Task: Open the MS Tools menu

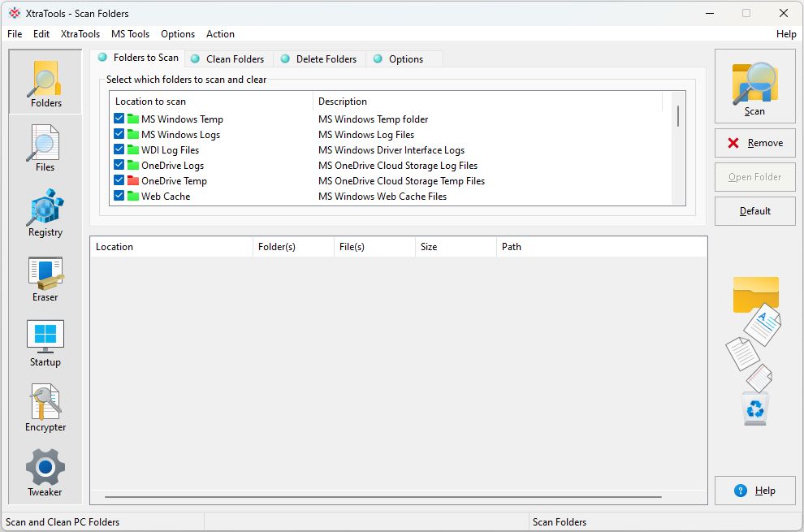Action: pyautogui.click(x=130, y=34)
